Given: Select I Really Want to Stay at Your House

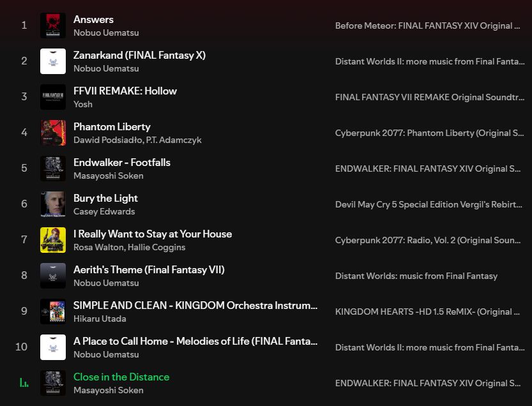Looking at the screenshot, I should point(153,234).
